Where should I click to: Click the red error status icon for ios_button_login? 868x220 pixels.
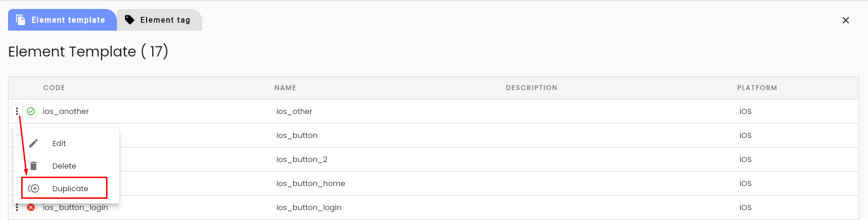coord(31,207)
